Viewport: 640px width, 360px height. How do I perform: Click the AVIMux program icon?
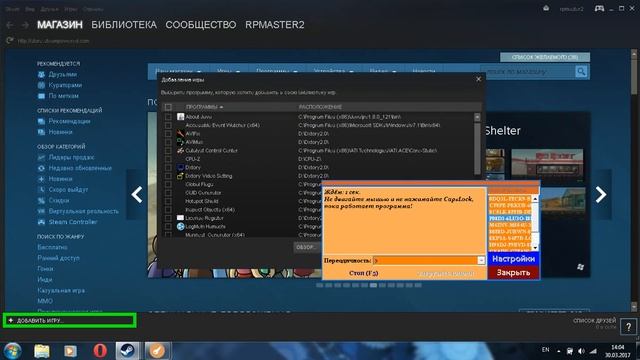coord(180,142)
